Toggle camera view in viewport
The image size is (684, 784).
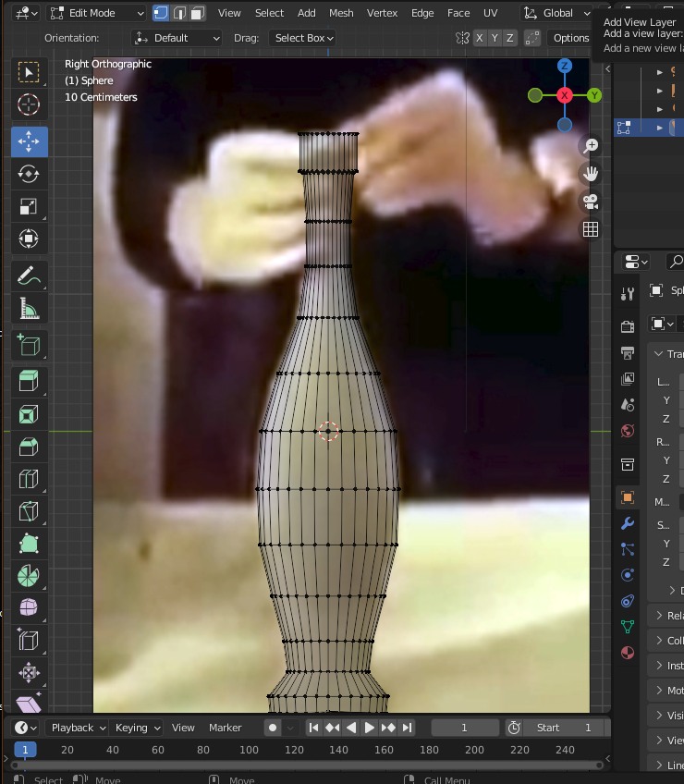pyautogui.click(x=592, y=201)
